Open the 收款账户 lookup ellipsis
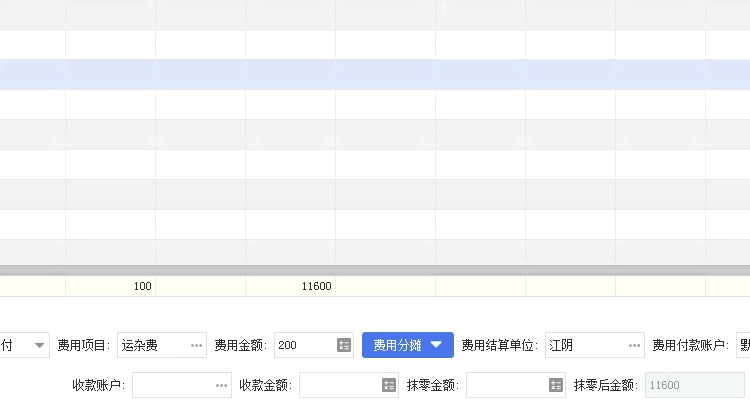The height and width of the screenshot is (400, 750). 222,385
